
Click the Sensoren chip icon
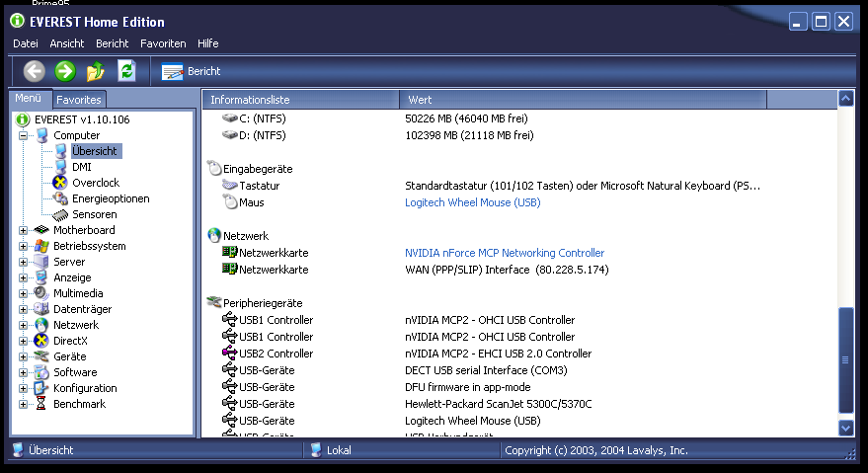[60, 214]
